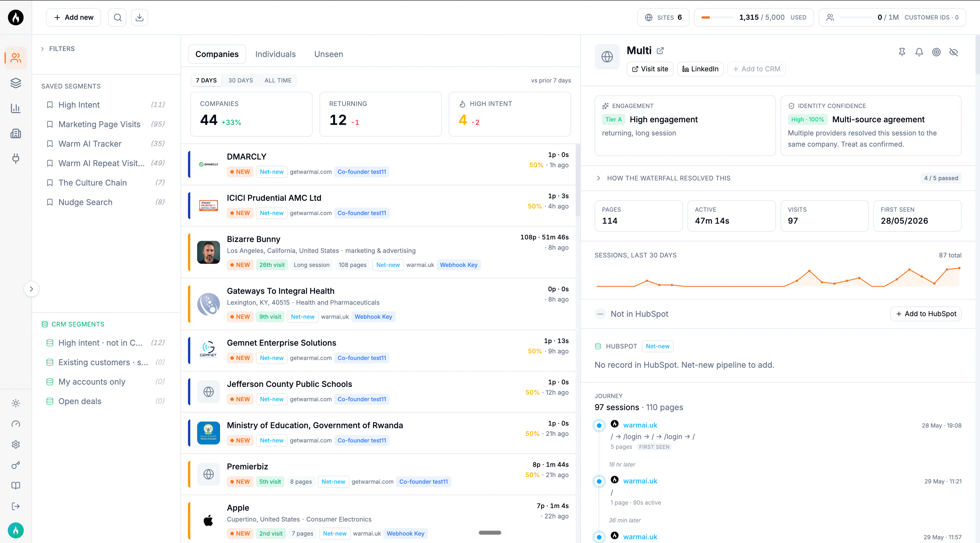Open the My accounts only segment
The image size is (980, 543).
coord(105,382)
